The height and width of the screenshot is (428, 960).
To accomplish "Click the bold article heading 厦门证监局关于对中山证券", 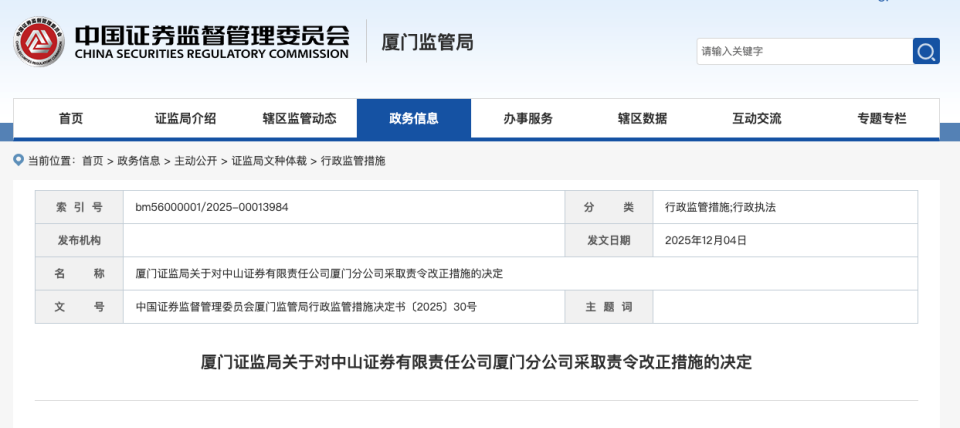I will tap(476, 362).
